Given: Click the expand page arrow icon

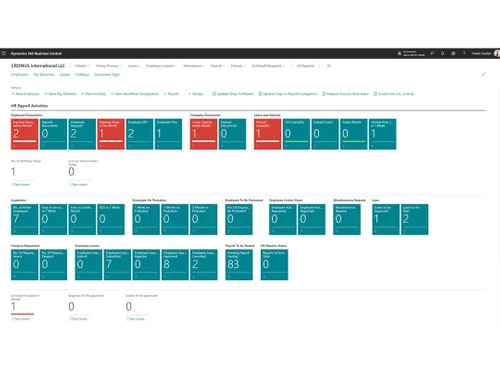Looking at the screenshot, I should [483, 74].
